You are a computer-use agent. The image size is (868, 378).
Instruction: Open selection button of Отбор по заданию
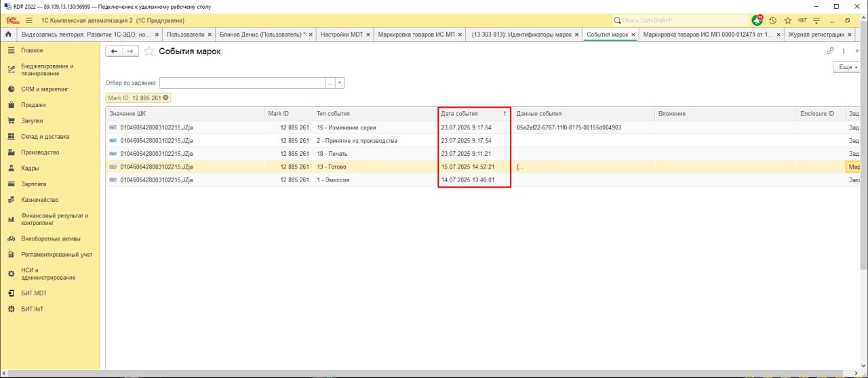[330, 83]
